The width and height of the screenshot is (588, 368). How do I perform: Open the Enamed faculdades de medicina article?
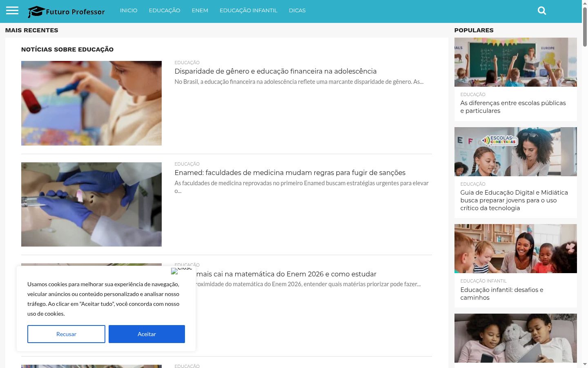290,173
